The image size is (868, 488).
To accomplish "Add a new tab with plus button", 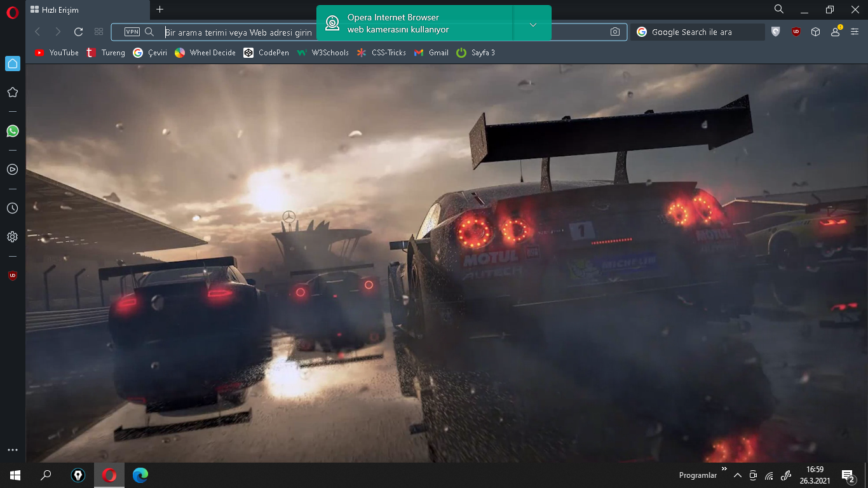I will coord(159,10).
